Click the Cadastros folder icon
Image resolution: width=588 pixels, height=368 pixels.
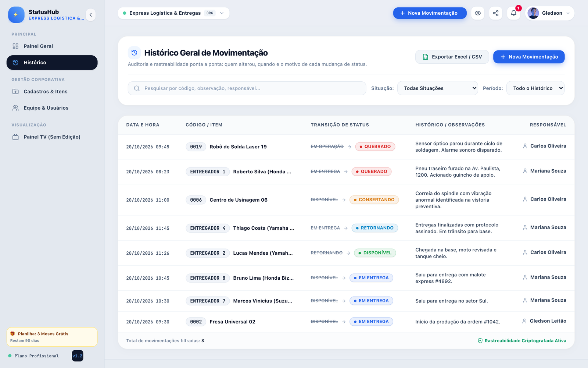pyautogui.click(x=15, y=92)
